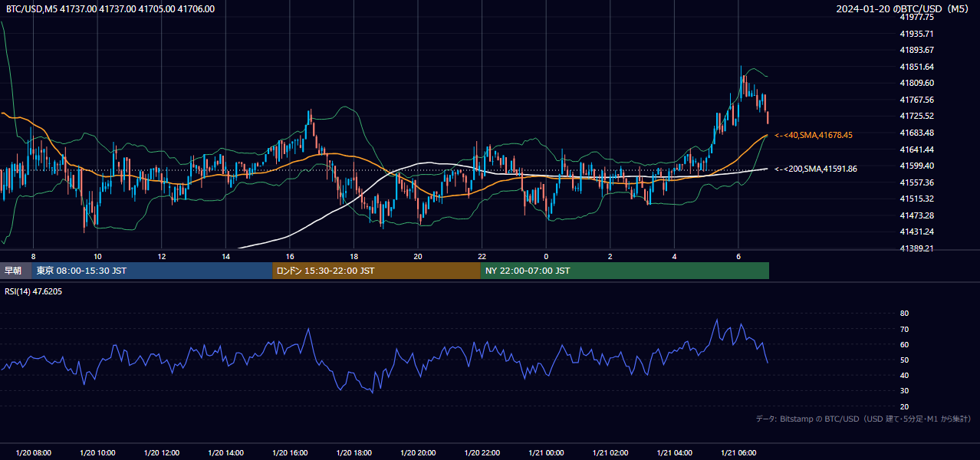The image size is (980, 460).
Task: Click price axis value 41641.44
Action: pos(916,149)
